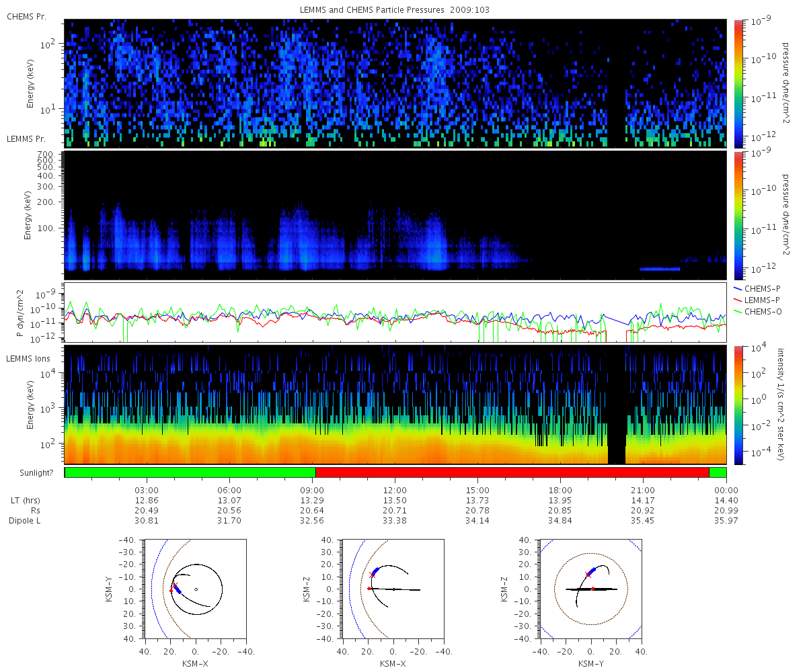Click the red segment of Sunlight bar
This screenshot has width=807, height=672.
point(512,472)
